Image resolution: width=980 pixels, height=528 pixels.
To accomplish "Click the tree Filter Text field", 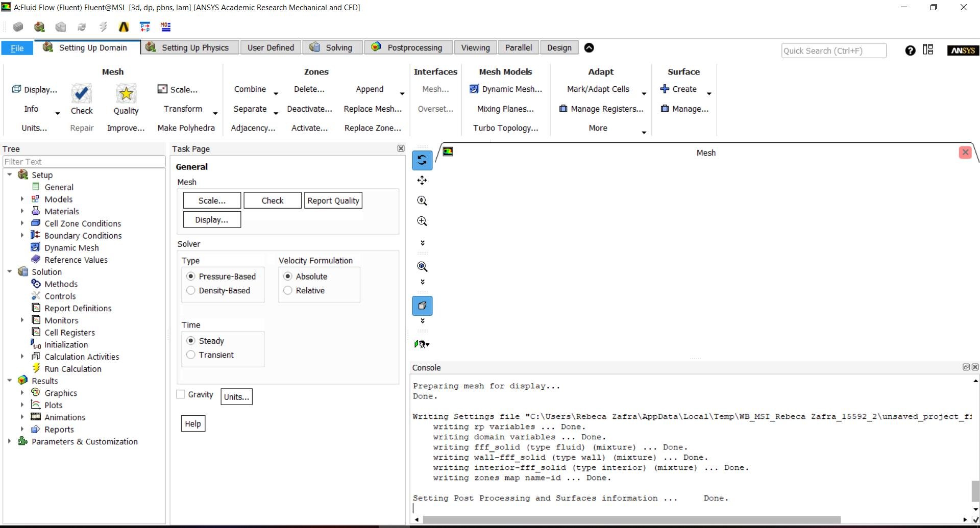I will coord(84,161).
